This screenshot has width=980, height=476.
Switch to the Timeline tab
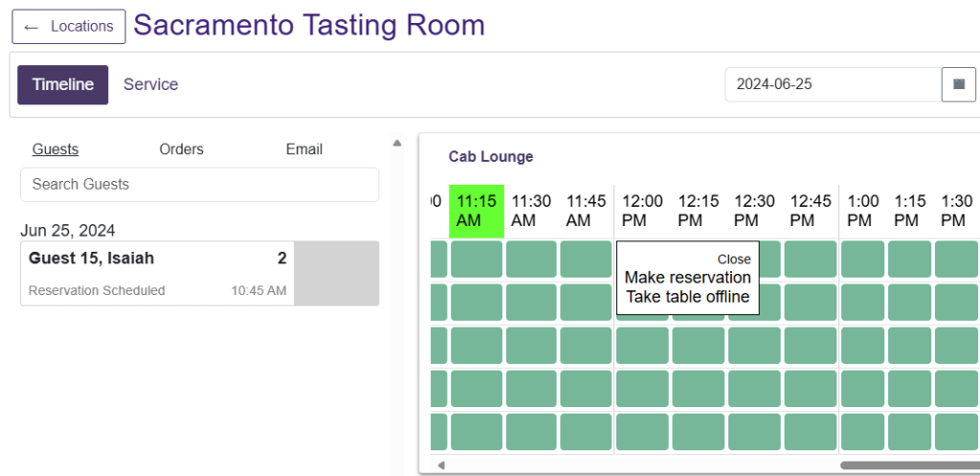pos(63,84)
